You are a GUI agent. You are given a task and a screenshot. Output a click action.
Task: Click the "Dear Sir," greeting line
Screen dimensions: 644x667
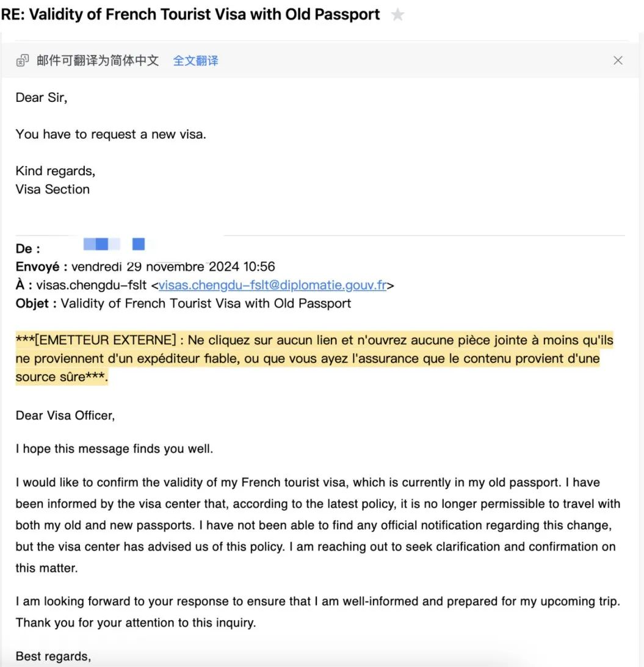(x=42, y=98)
